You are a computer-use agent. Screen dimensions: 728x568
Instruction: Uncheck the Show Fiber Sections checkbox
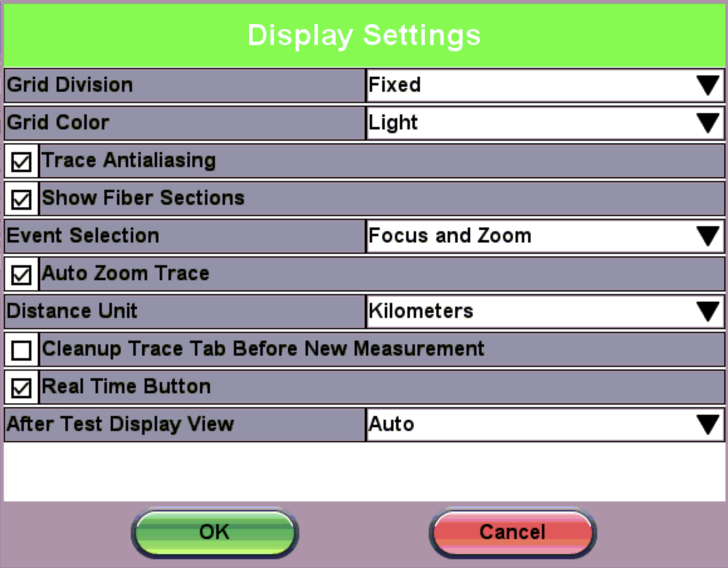point(21,199)
